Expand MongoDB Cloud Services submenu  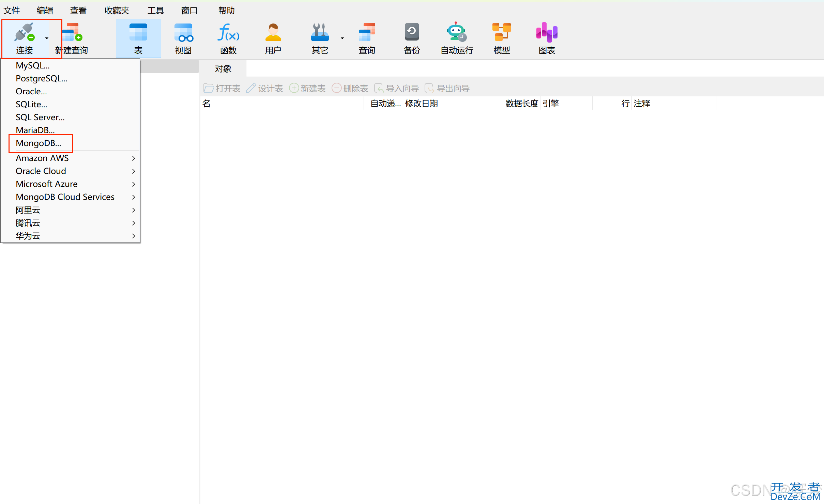point(134,197)
